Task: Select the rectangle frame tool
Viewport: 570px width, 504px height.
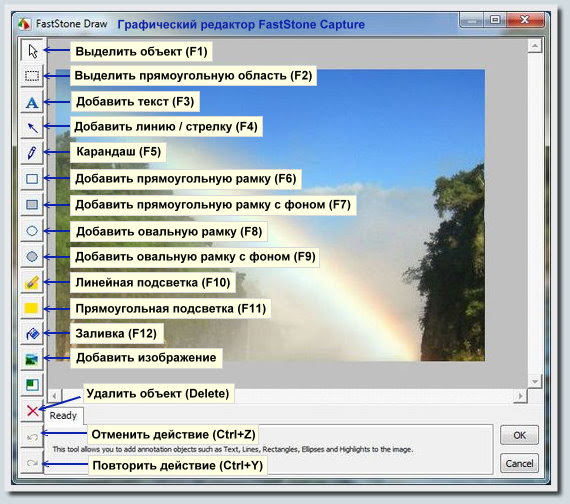Action: coord(32,179)
